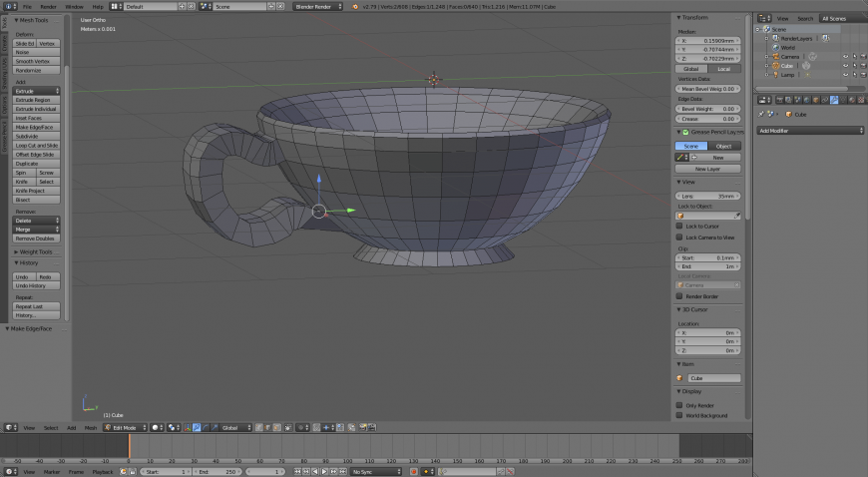This screenshot has width=868, height=477.
Task: Click the New Layer button
Action: click(707, 169)
